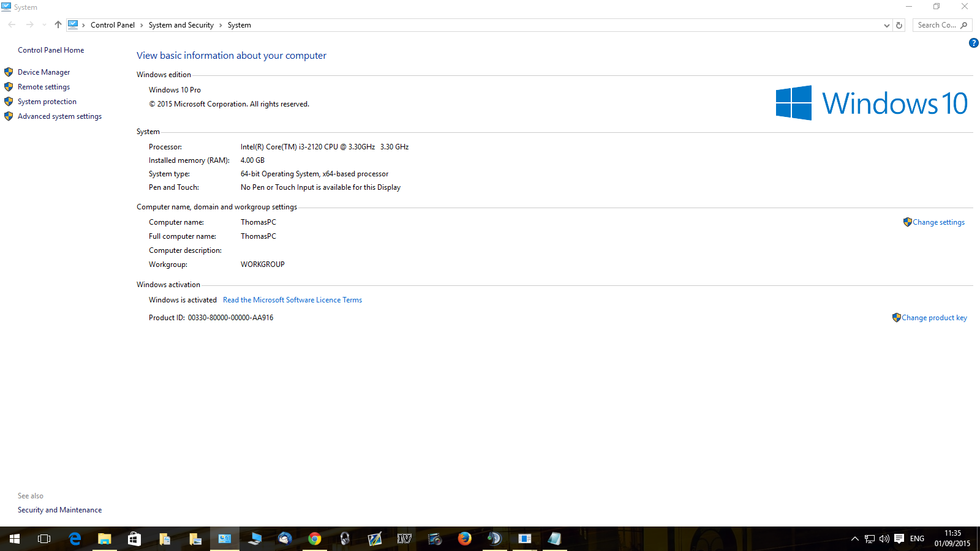Click the Windows 10 Pro edition text
The width and height of the screenshot is (980, 551).
[175, 90]
